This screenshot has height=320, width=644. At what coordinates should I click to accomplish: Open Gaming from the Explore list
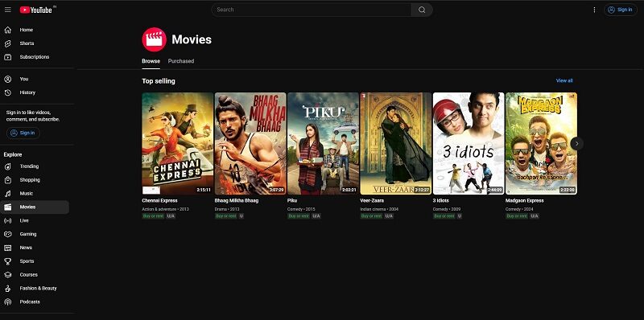35,234
